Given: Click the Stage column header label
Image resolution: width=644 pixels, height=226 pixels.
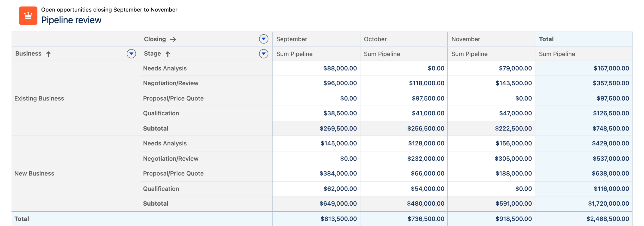Looking at the screenshot, I should pos(152,54).
